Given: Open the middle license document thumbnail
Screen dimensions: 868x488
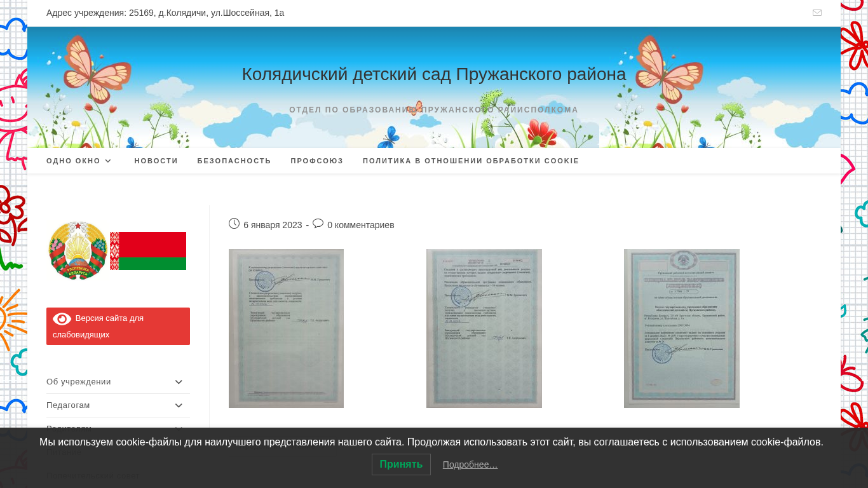Looking at the screenshot, I should click(484, 329).
